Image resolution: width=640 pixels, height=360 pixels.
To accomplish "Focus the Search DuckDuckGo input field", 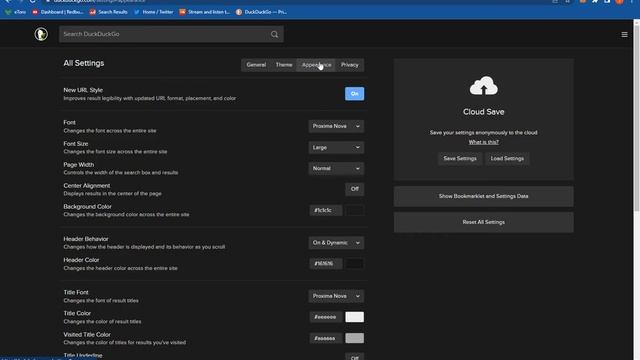I will click(x=165, y=34).
